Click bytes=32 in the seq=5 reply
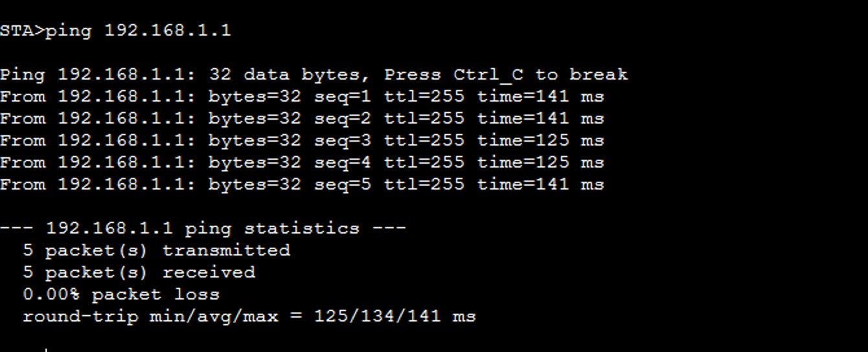 (255, 185)
